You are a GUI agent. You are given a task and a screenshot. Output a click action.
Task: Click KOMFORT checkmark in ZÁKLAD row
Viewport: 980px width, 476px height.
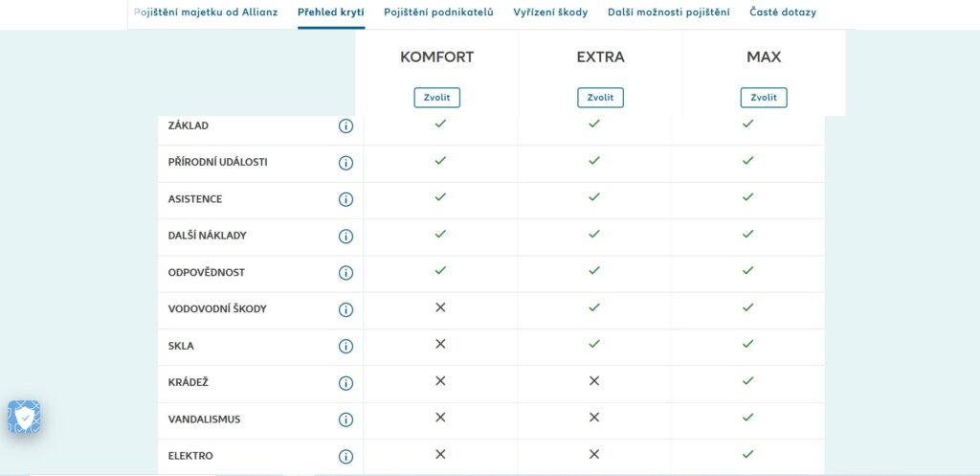tap(440, 124)
